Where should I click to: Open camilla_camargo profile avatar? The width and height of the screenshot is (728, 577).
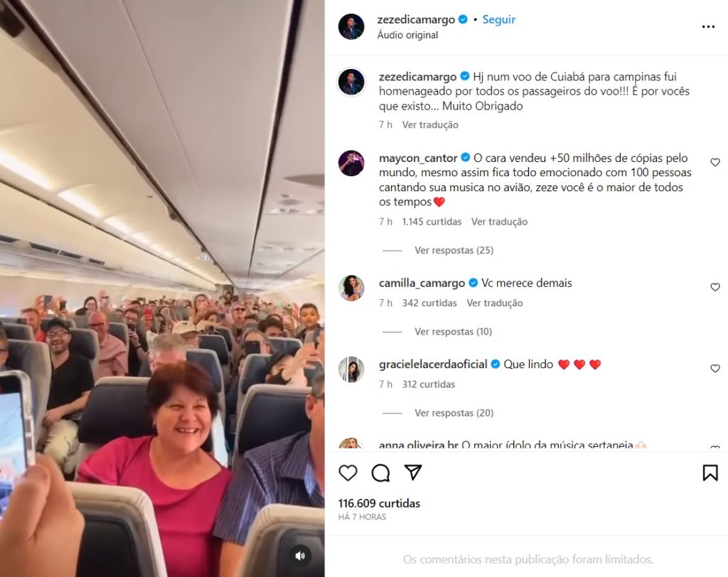click(351, 288)
